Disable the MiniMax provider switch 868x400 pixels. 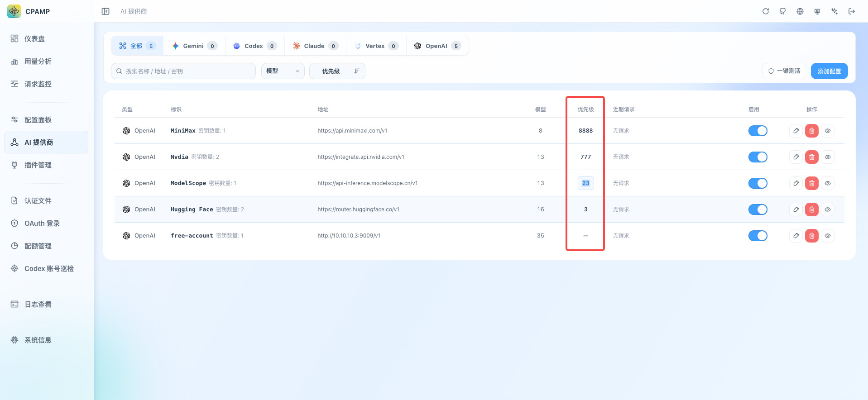[758, 131]
